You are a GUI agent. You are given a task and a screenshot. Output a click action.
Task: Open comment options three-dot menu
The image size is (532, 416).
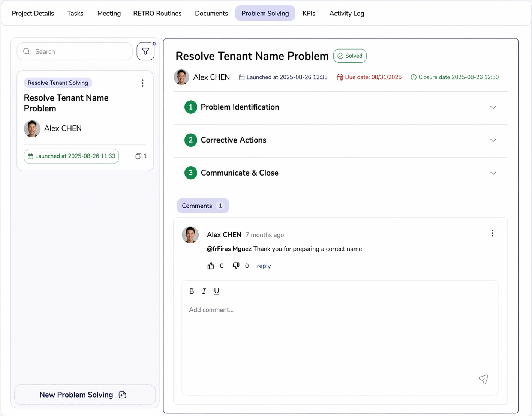pyautogui.click(x=492, y=233)
